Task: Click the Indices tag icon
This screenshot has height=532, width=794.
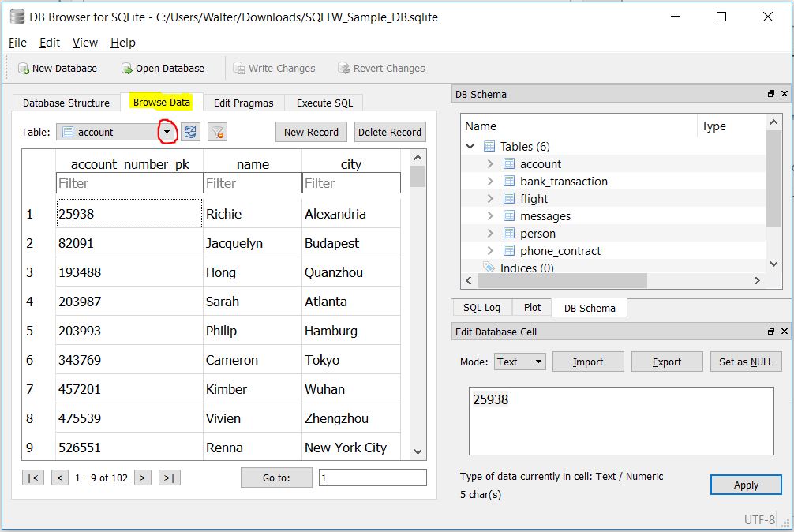Action: click(x=489, y=268)
